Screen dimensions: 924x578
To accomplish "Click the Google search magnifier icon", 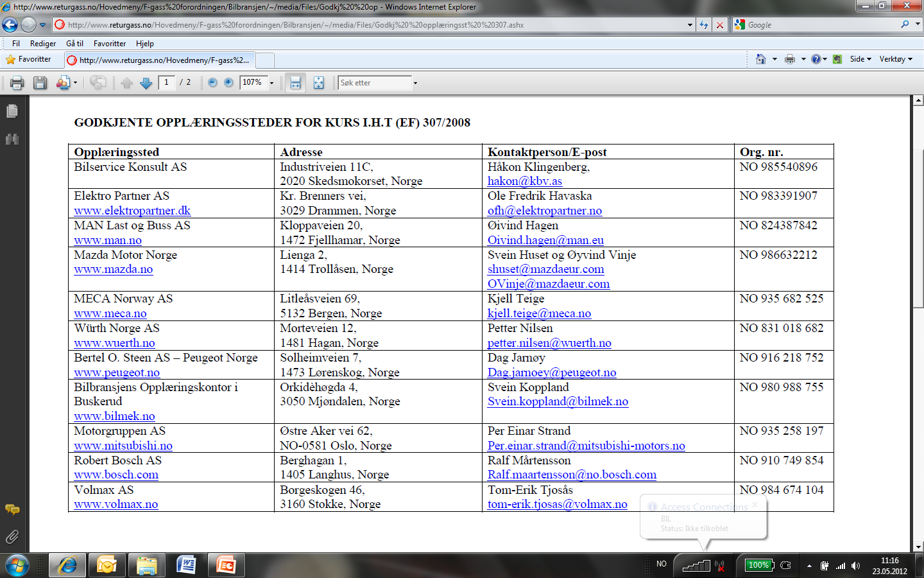I will [905, 24].
